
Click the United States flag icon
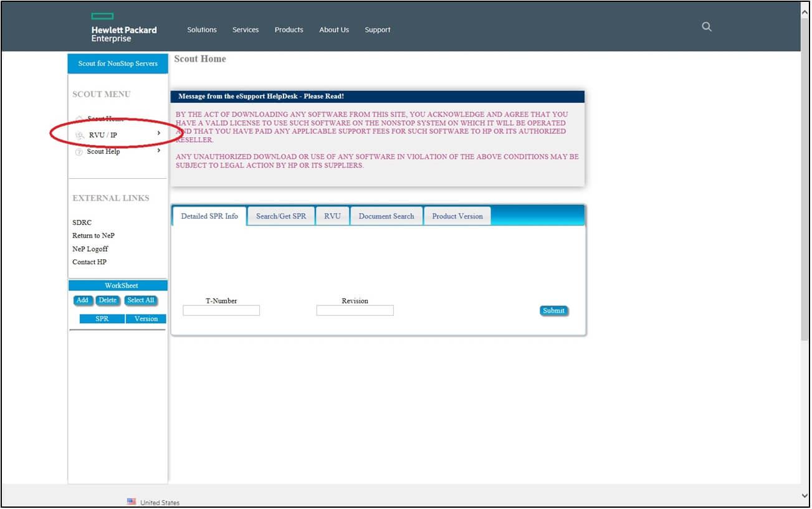[131, 502]
